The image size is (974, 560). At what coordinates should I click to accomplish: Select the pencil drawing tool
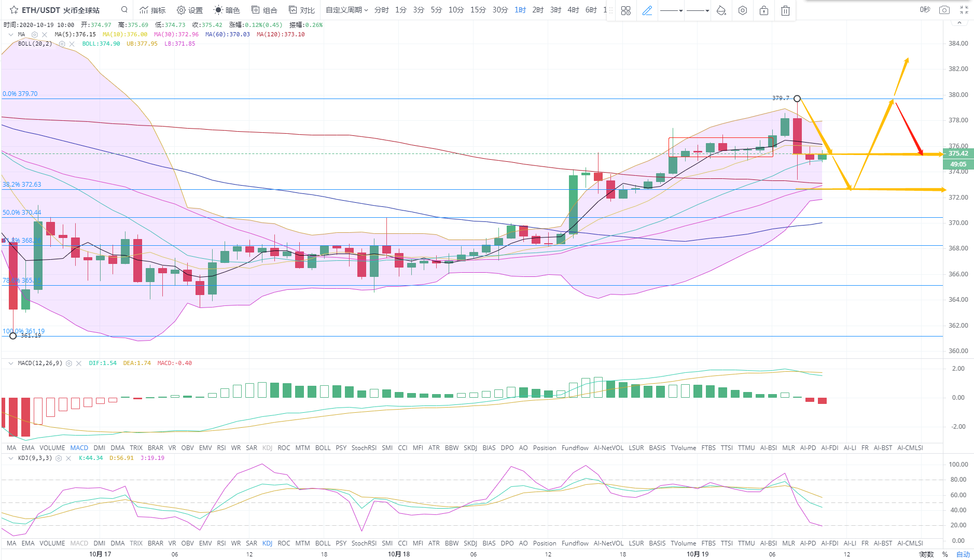tap(647, 10)
